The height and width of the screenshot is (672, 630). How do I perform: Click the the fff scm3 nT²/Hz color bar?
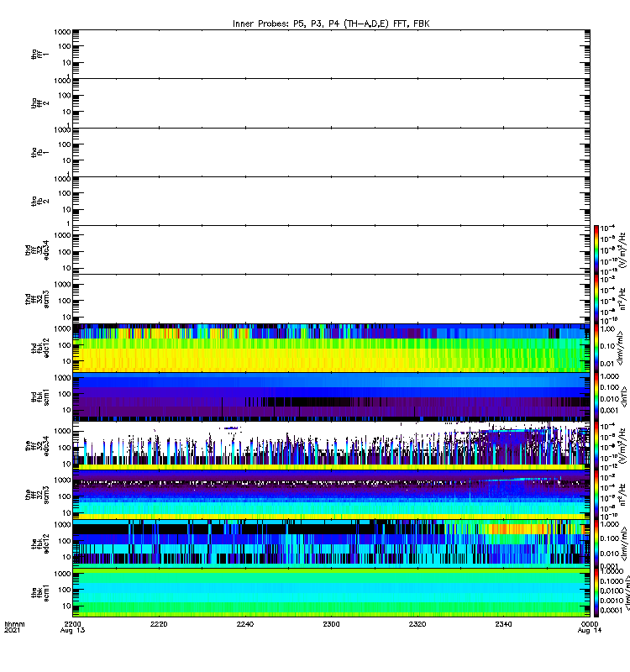pos(596,495)
